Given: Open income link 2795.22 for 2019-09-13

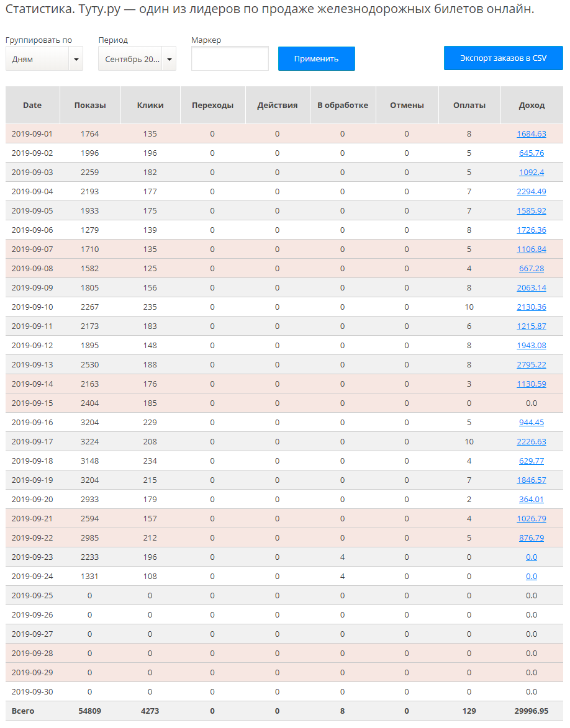Looking at the screenshot, I should click(x=532, y=364).
